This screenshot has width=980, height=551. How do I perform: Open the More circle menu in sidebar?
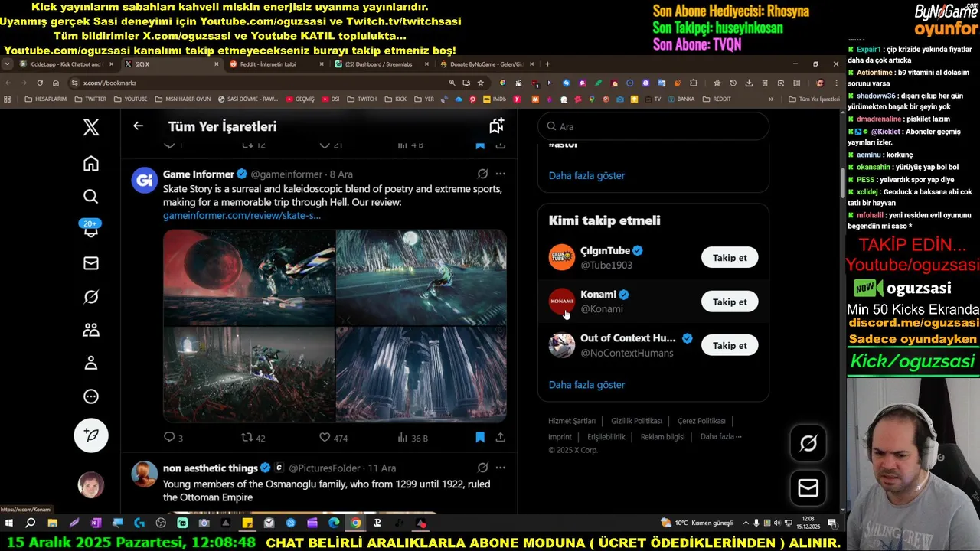tap(91, 396)
